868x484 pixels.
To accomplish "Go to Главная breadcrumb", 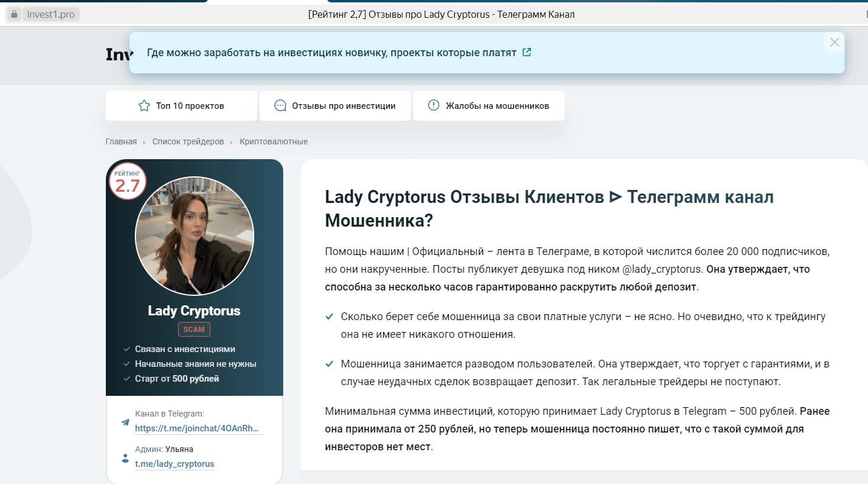I will pos(121,141).
